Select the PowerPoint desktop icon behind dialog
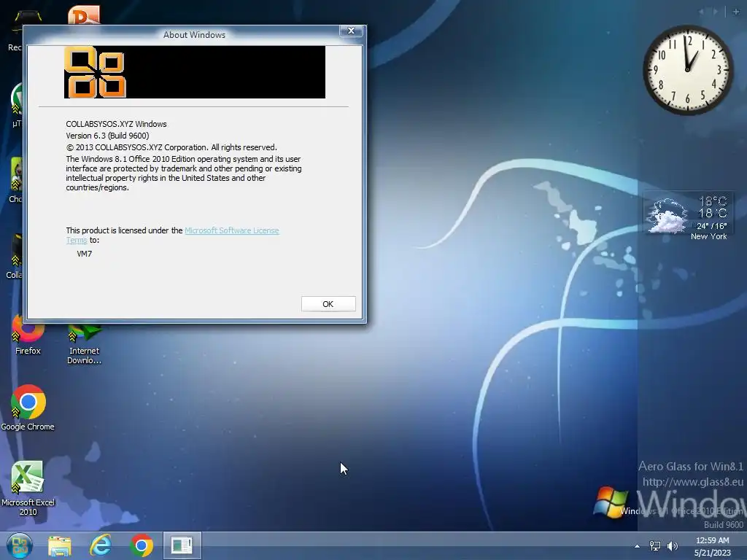The image size is (747, 560). (x=84, y=15)
